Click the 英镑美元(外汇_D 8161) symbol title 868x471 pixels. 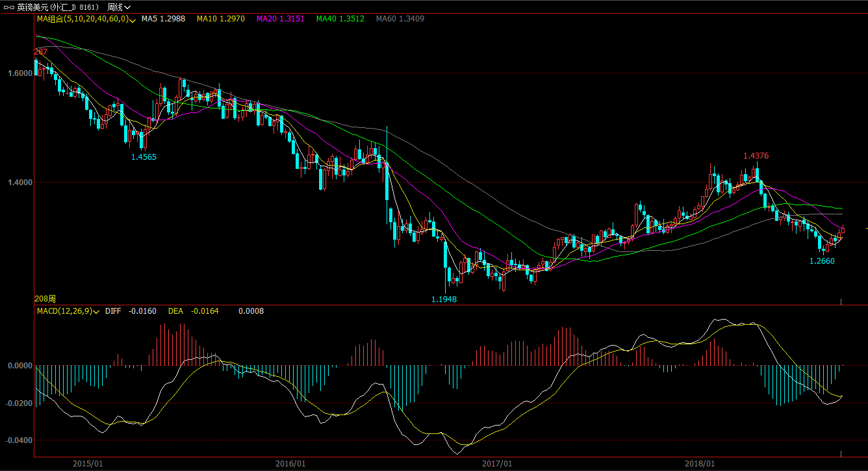59,6
